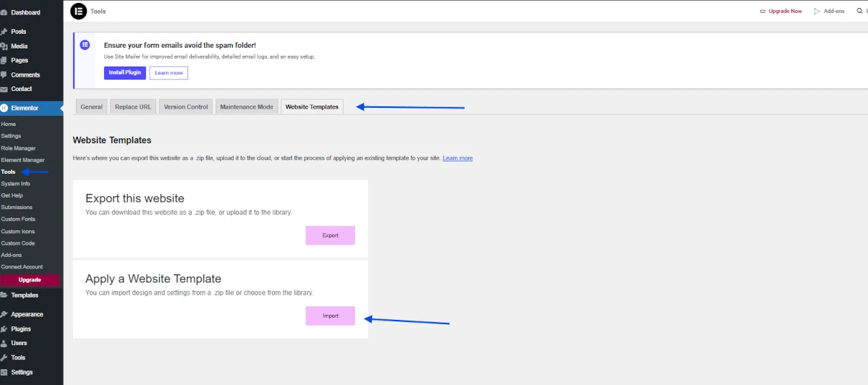Click the Install Plugin button

click(125, 73)
